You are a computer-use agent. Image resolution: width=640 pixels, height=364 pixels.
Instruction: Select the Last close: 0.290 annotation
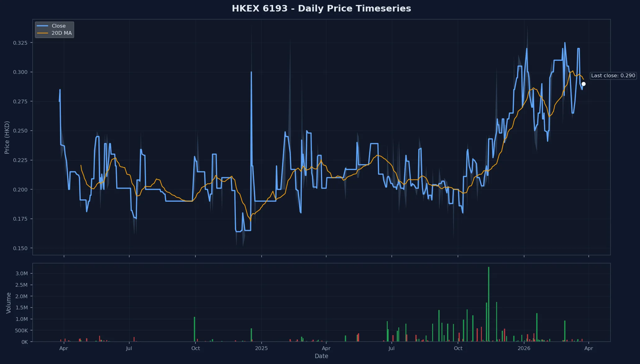click(613, 75)
